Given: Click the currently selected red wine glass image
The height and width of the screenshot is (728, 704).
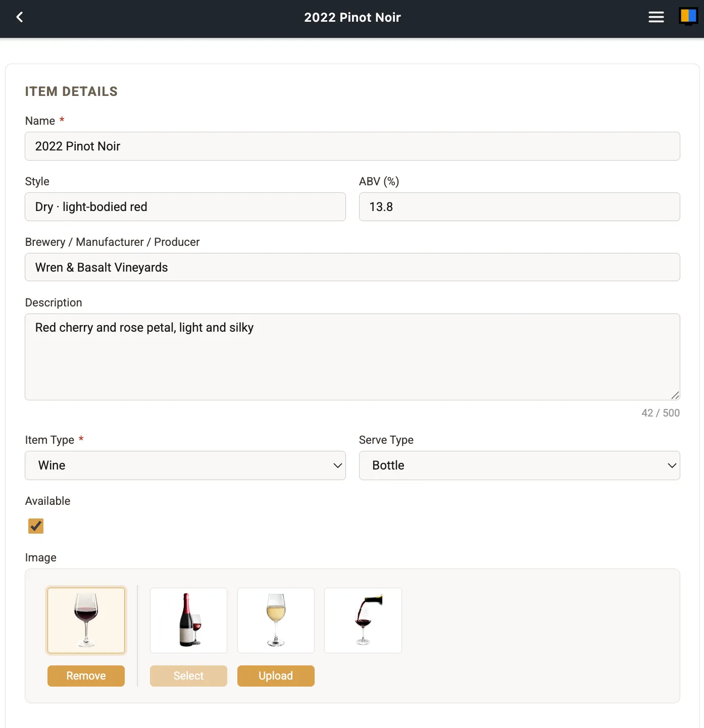Looking at the screenshot, I should [x=86, y=620].
